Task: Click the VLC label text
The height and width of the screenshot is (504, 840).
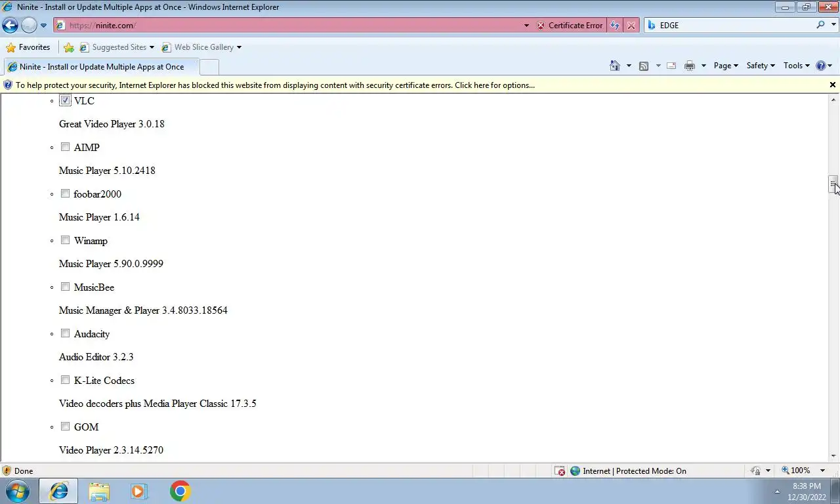Action: pos(84,101)
